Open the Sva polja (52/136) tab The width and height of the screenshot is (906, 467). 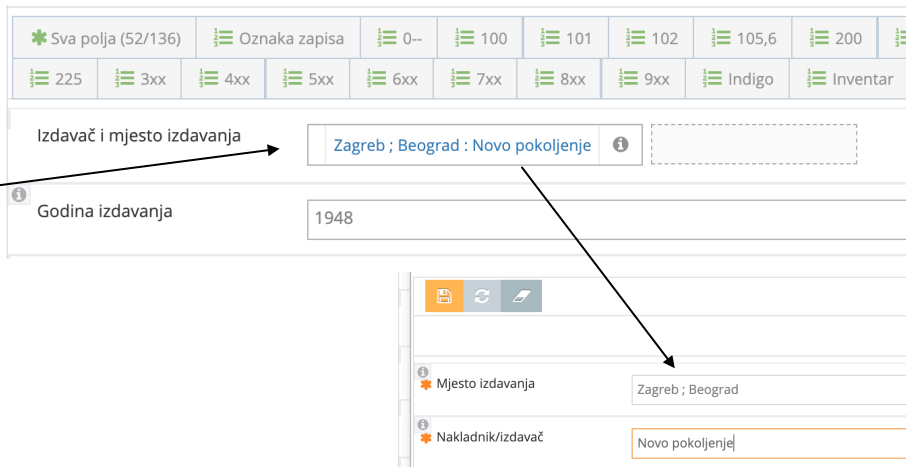tap(105, 38)
